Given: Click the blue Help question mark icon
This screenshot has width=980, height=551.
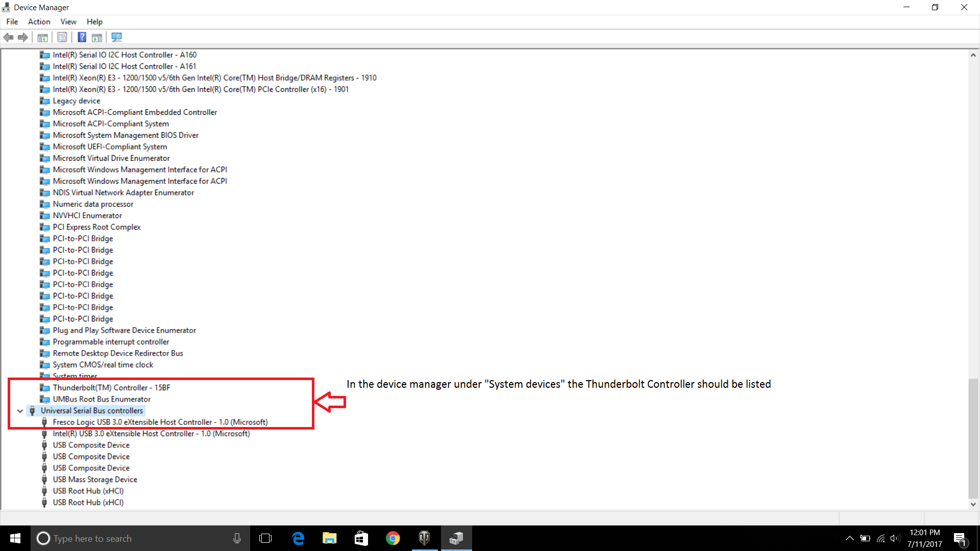Looking at the screenshot, I should click(82, 37).
